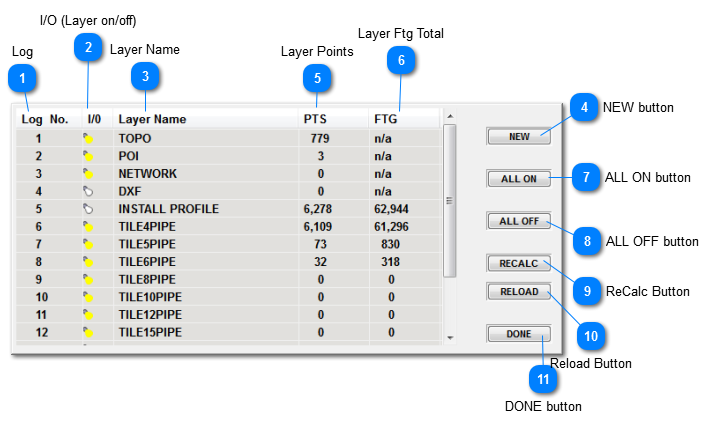The width and height of the screenshot is (715, 430).
Task: Select the TILE8PIPE layer name
Action: pos(147,280)
